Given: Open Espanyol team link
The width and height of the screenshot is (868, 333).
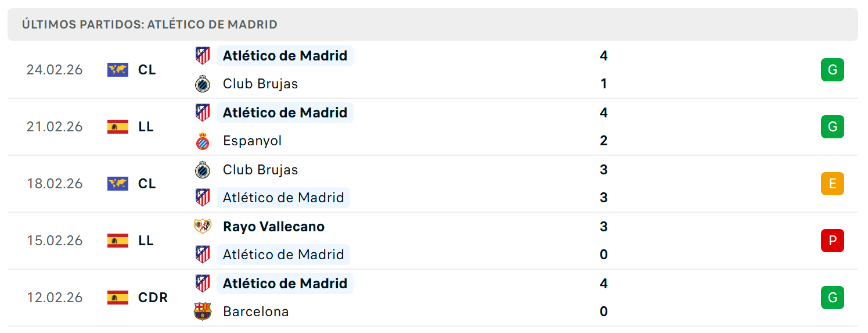Looking at the screenshot, I should [252, 141].
